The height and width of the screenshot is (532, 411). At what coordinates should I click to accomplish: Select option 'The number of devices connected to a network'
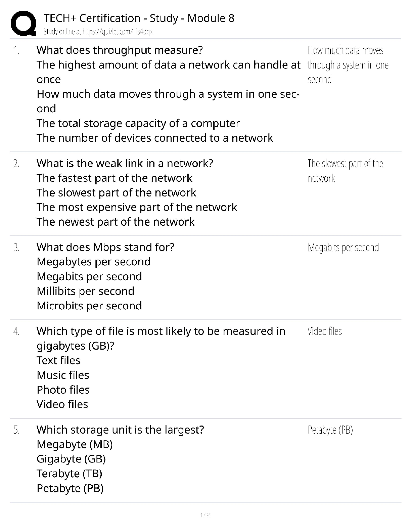point(155,138)
